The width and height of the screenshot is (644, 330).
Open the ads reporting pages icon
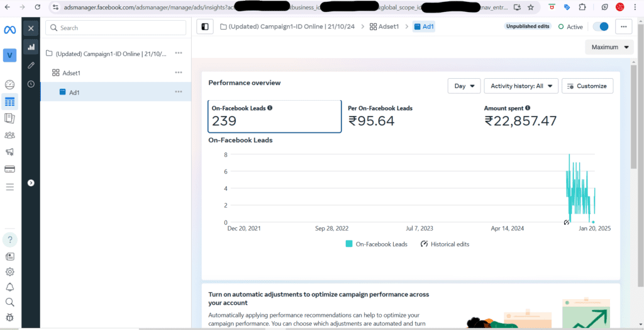pos(10,118)
